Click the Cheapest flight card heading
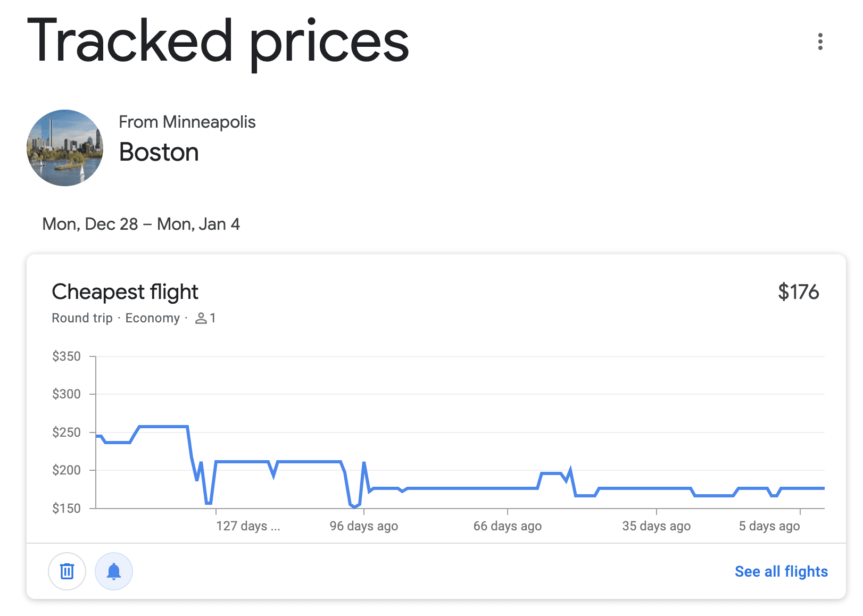The width and height of the screenshot is (863, 616). (125, 292)
